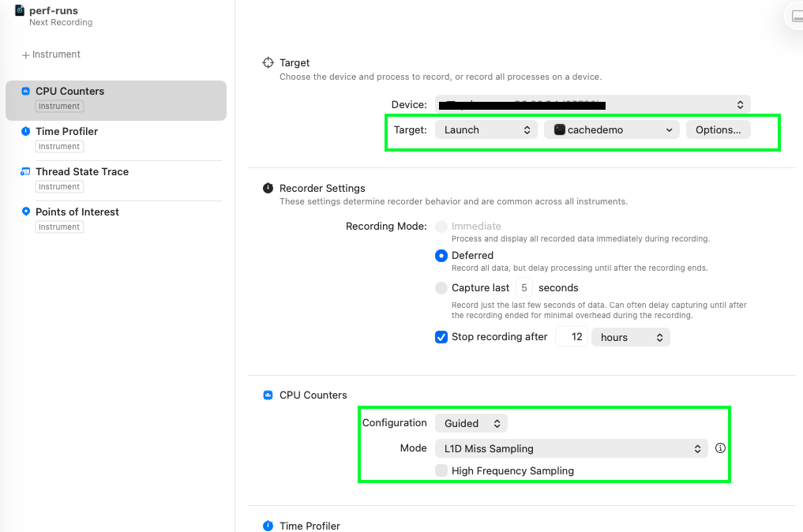Click the CPU Counters section chip icon
803x532 pixels.
pyautogui.click(x=268, y=395)
